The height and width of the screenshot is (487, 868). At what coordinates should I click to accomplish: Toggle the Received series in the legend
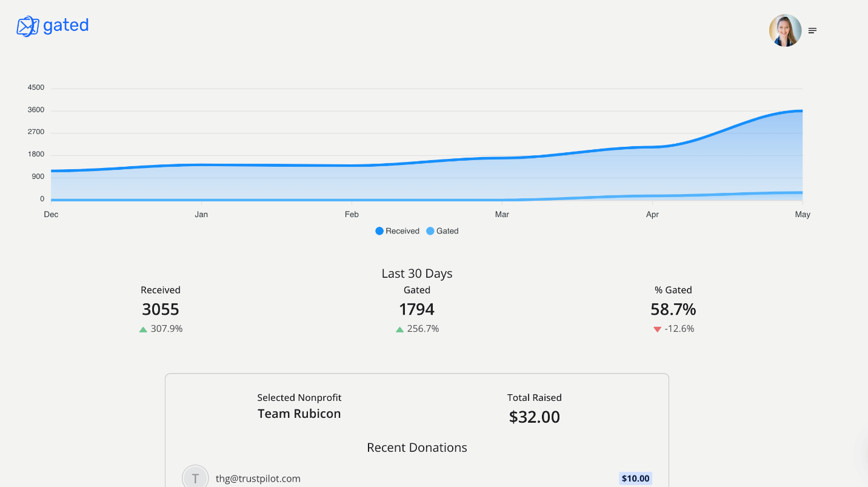coord(397,230)
